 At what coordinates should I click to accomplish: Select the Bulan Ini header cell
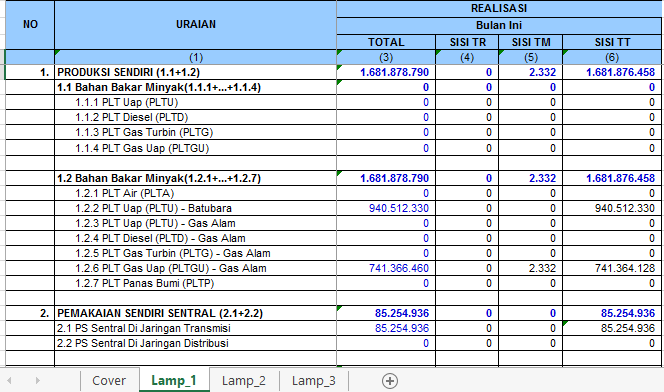[499, 25]
